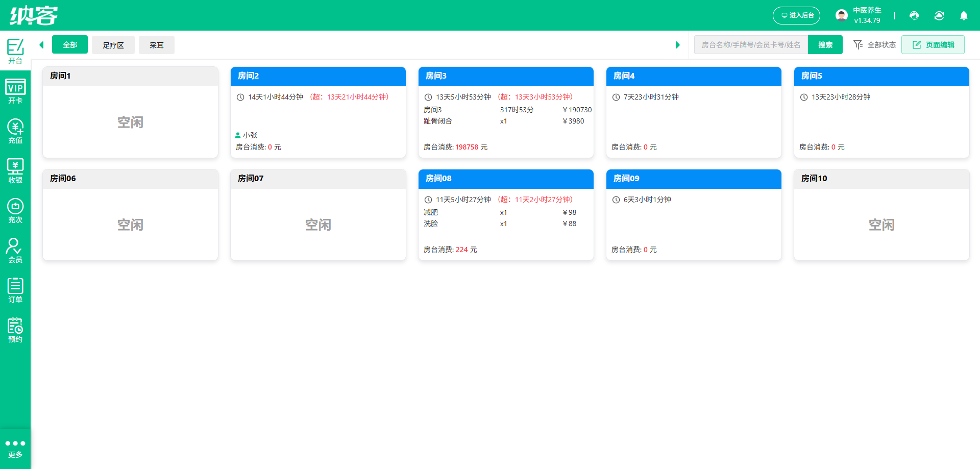Click the notification bell icon

click(964, 15)
